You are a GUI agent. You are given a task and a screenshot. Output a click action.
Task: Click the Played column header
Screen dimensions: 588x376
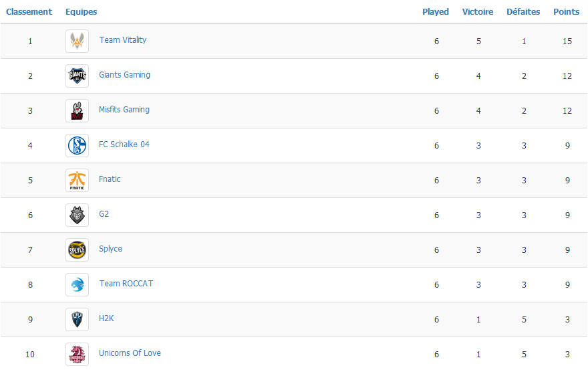(436, 11)
